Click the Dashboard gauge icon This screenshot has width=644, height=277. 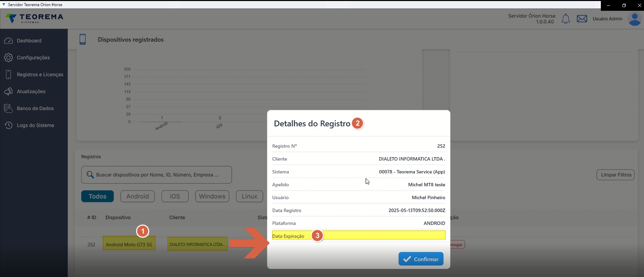[x=8, y=40]
